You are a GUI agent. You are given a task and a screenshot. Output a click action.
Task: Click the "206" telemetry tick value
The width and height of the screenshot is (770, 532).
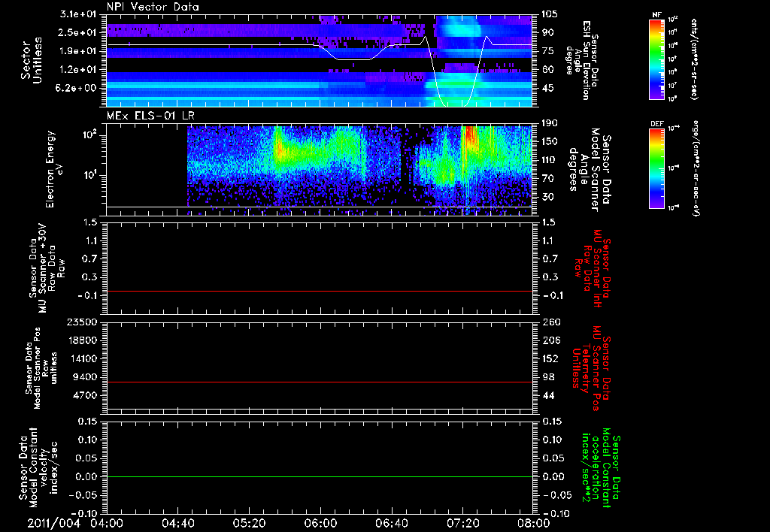550,340
